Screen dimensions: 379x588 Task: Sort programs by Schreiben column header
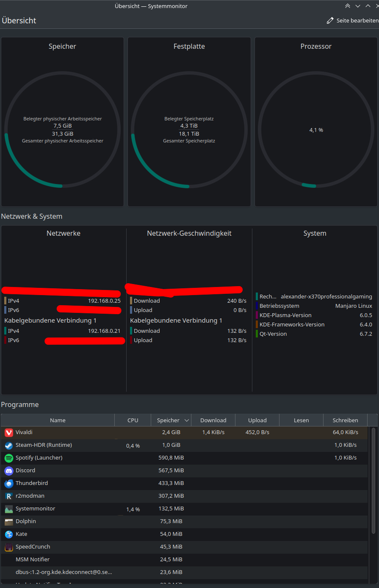click(345, 420)
